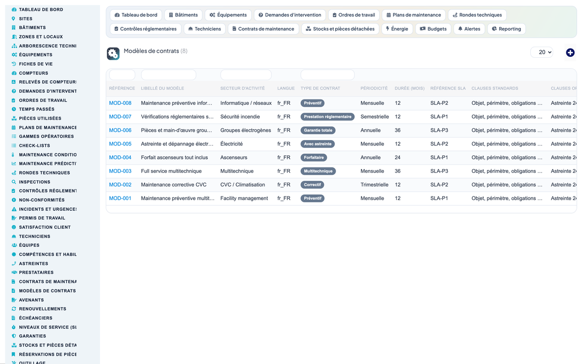Click the Modèles de contrats gear logo icon
The height and width of the screenshot is (364, 588).
pos(113,54)
